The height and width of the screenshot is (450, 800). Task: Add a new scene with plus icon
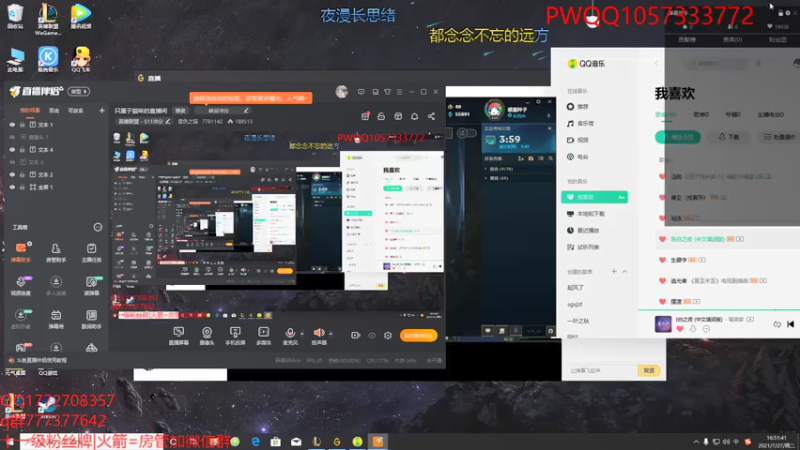pyautogui.click(x=102, y=110)
